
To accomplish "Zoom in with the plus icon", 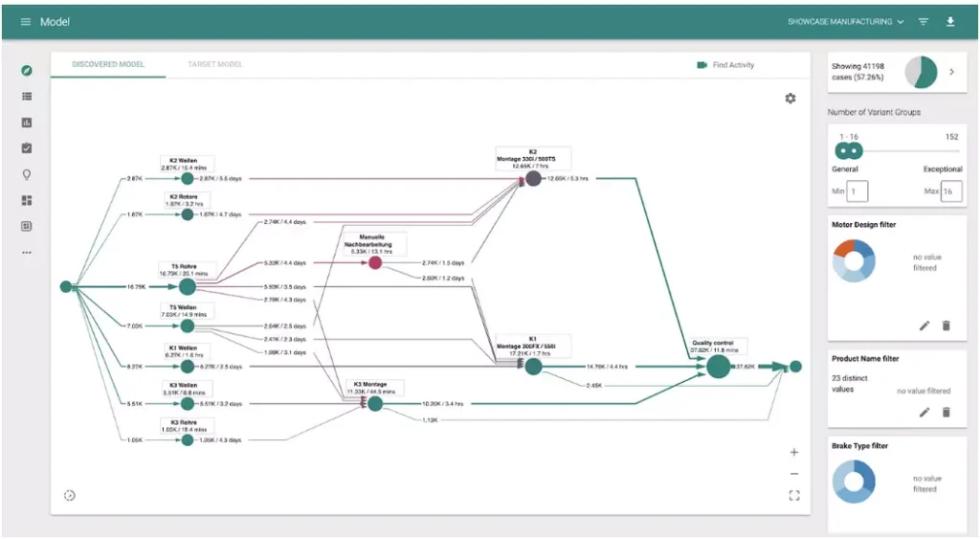I will (793, 452).
